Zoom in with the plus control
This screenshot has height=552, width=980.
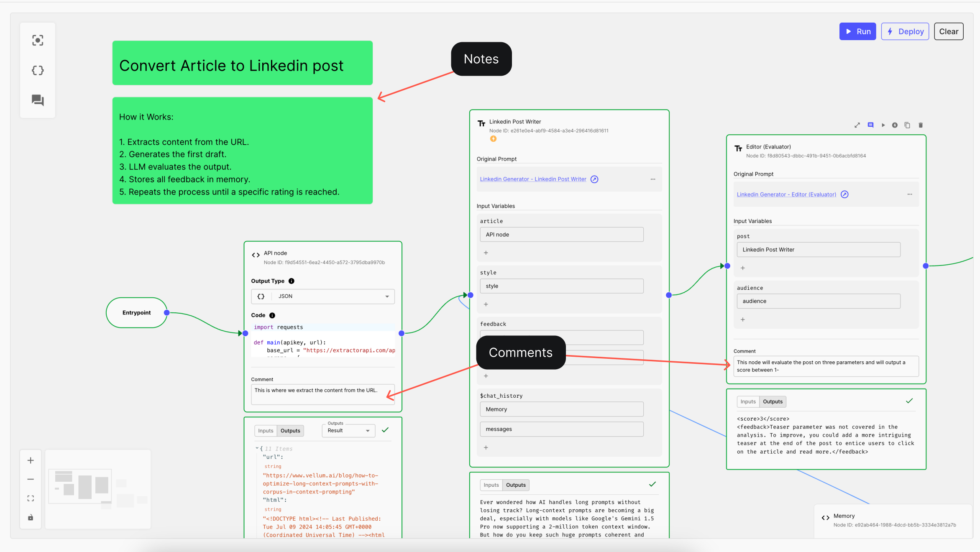[x=31, y=460]
